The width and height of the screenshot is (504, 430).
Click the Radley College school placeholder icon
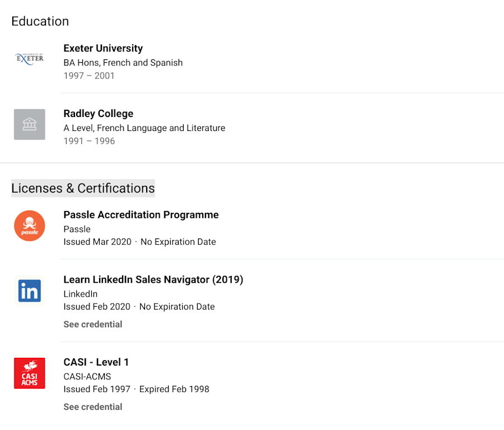pos(29,124)
